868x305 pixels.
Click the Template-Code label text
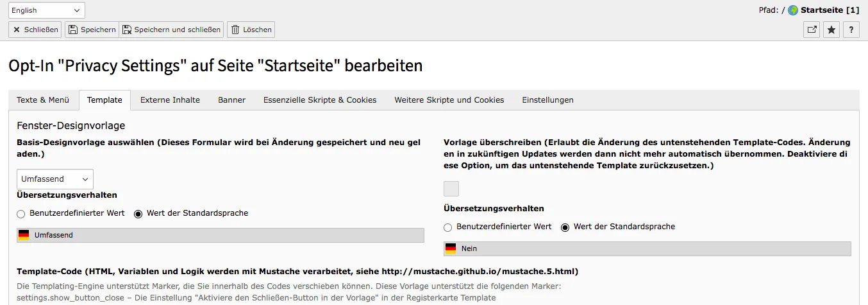[297, 271]
